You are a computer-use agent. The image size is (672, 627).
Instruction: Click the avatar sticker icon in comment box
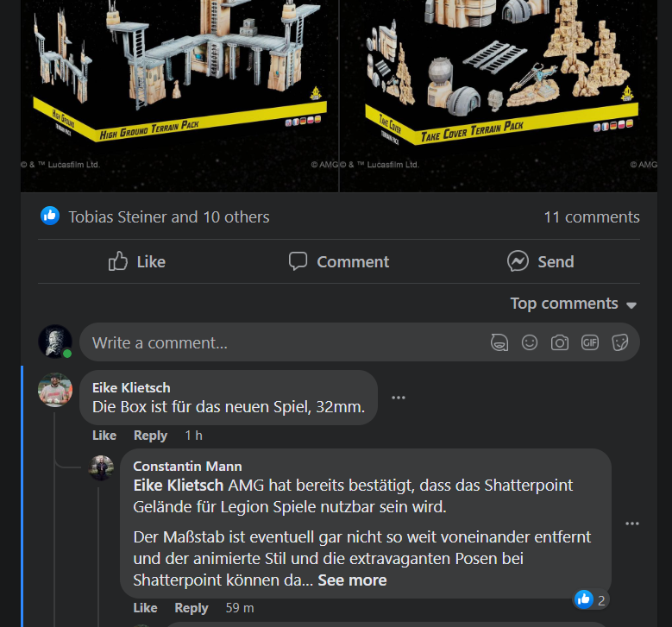pyautogui.click(x=499, y=342)
